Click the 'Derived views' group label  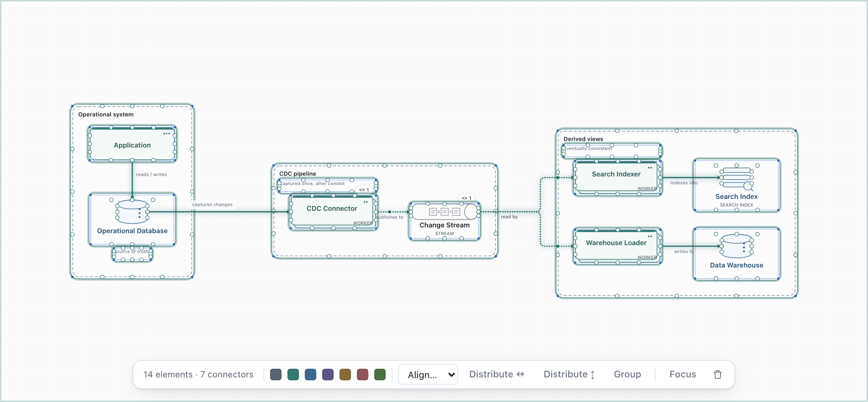coord(583,139)
